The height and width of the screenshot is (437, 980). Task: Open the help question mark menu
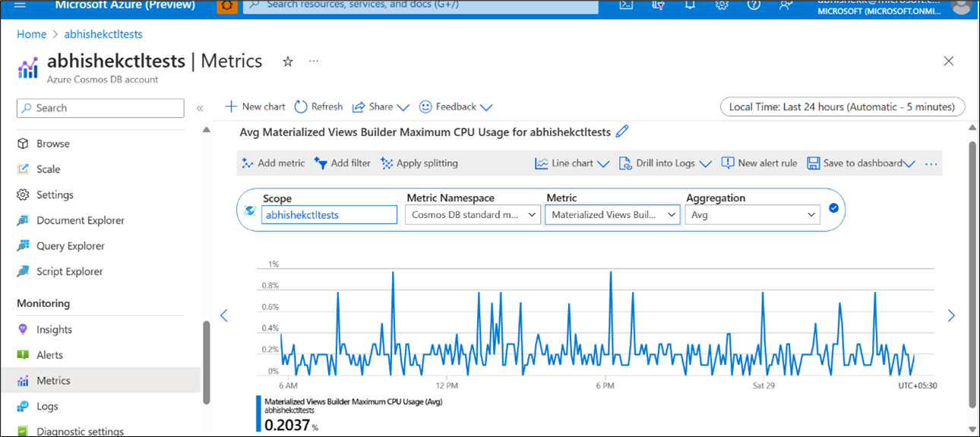coord(754,5)
